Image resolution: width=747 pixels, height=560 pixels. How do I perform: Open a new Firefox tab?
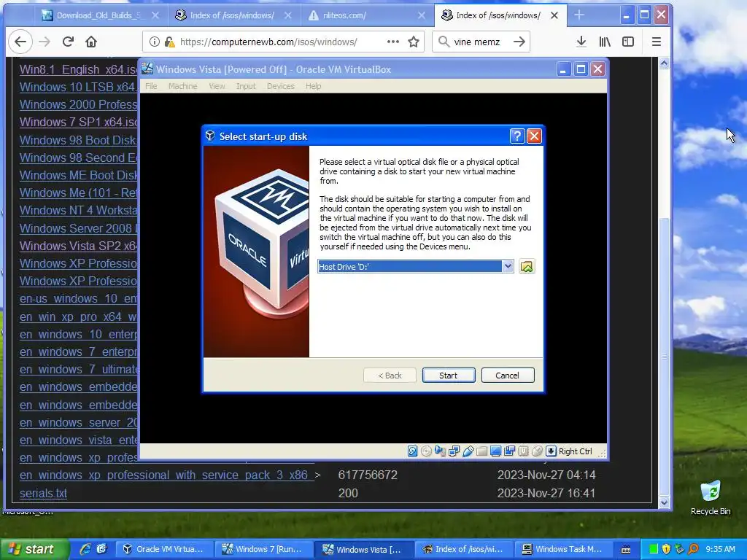click(578, 15)
